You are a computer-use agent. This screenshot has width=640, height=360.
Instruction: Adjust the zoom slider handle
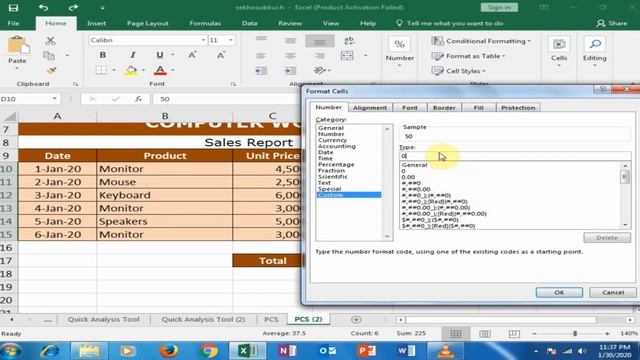tap(575, 333)
